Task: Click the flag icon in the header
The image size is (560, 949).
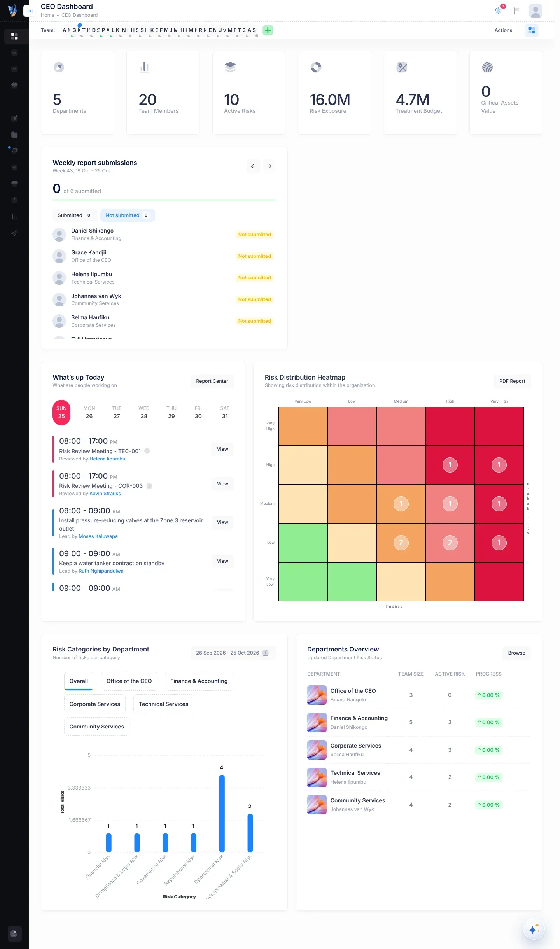Action: click(x=517, y=11)
